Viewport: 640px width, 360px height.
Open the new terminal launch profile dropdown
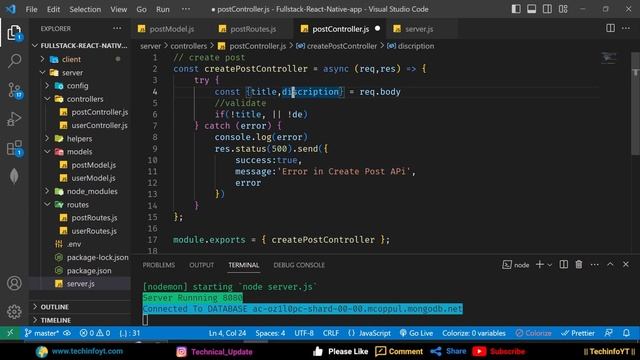click(550, 265)
